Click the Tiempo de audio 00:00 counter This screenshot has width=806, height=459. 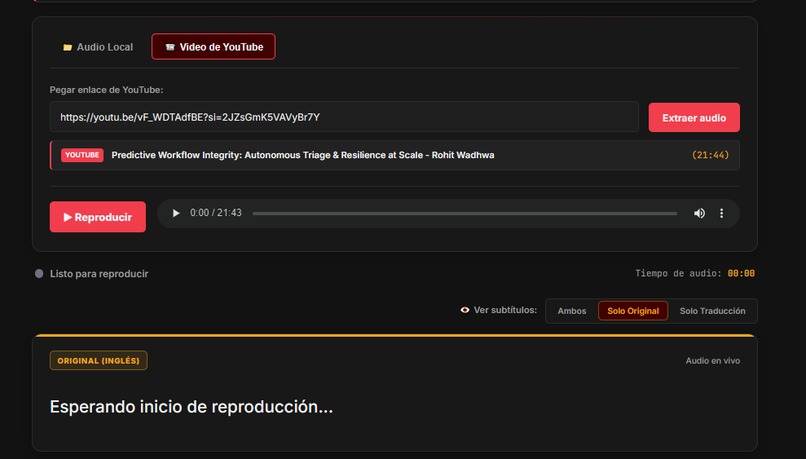click(695, 273)
